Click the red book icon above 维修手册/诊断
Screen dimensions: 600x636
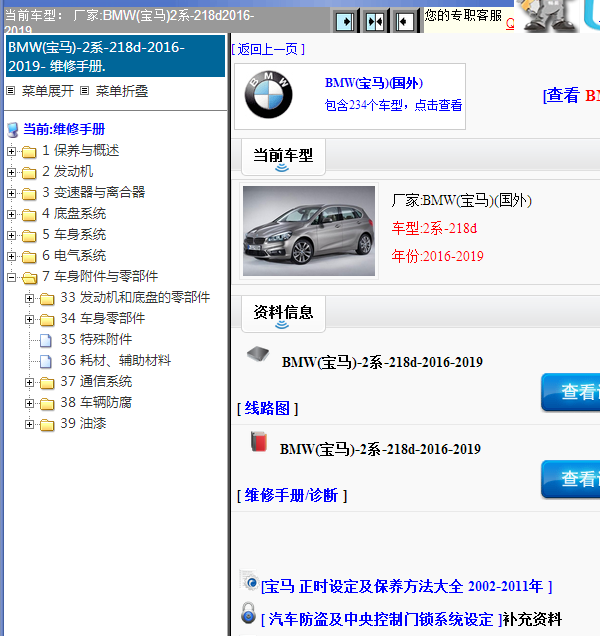(x=259, y=442)
